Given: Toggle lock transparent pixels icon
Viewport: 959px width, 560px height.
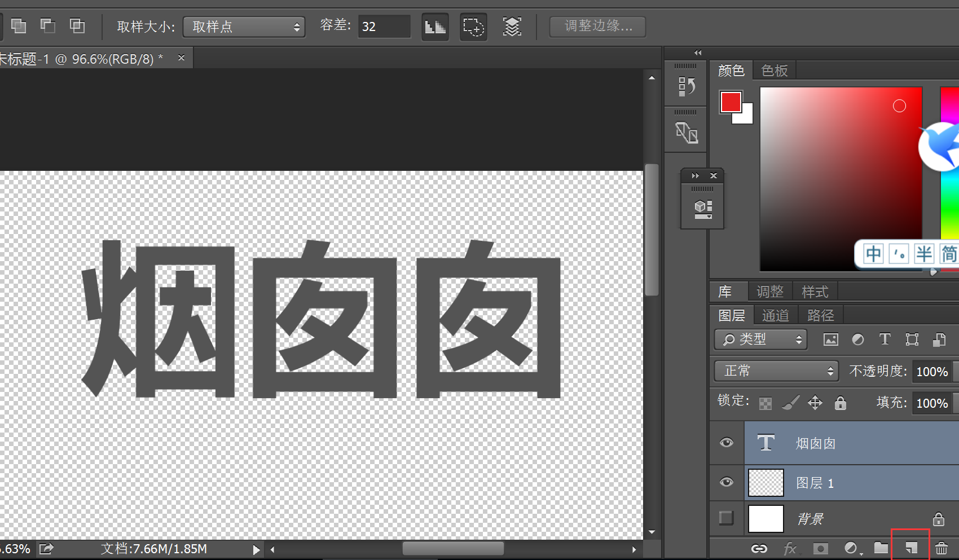Looking at the screenshot, I should coord(765,403).
